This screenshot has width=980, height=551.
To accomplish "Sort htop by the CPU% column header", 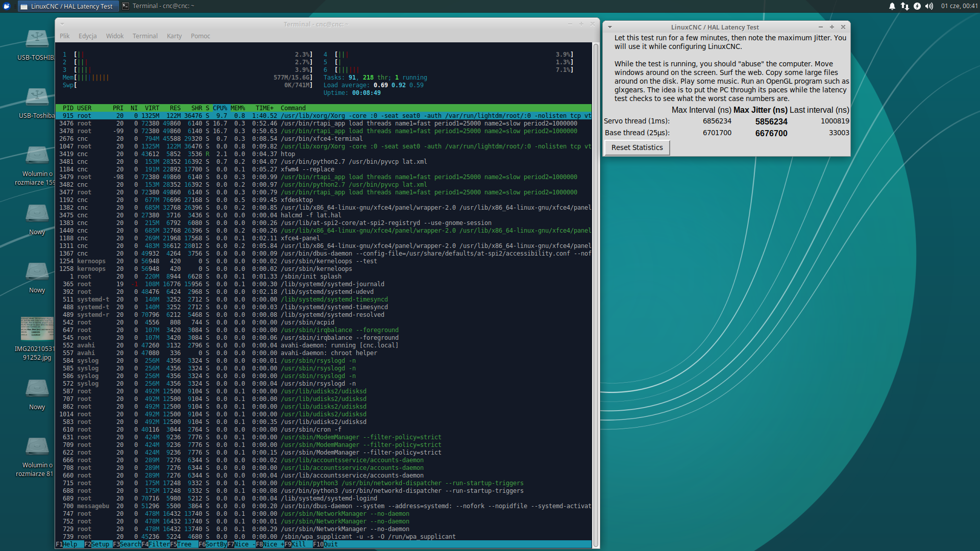I will coord(220,108).
